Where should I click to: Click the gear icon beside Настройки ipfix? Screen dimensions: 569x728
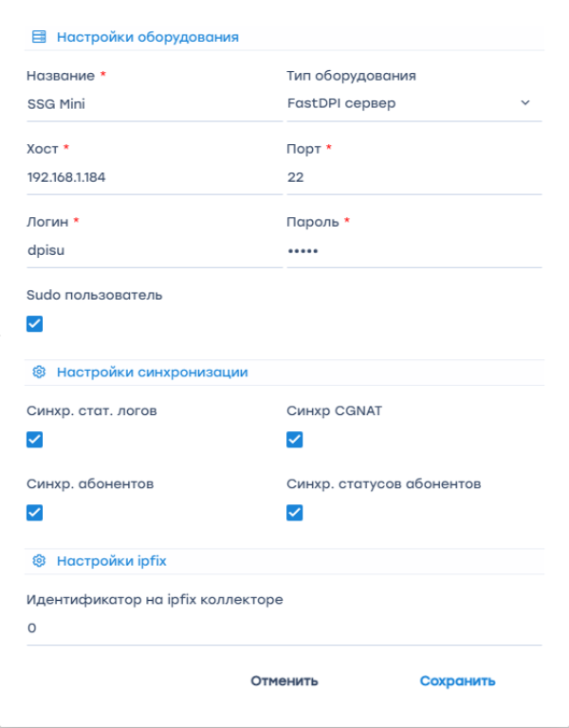tap(39, 561)
